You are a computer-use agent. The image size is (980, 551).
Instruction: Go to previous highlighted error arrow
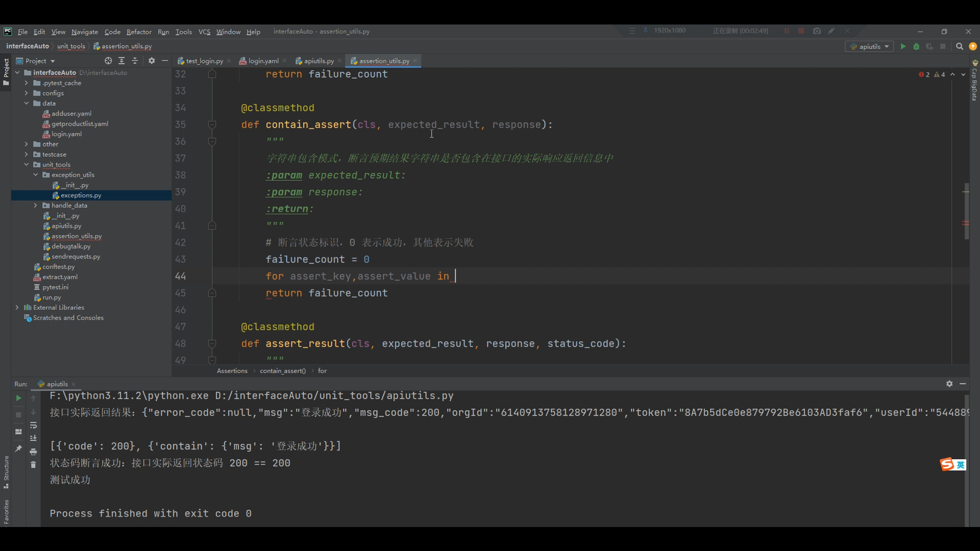952,74
